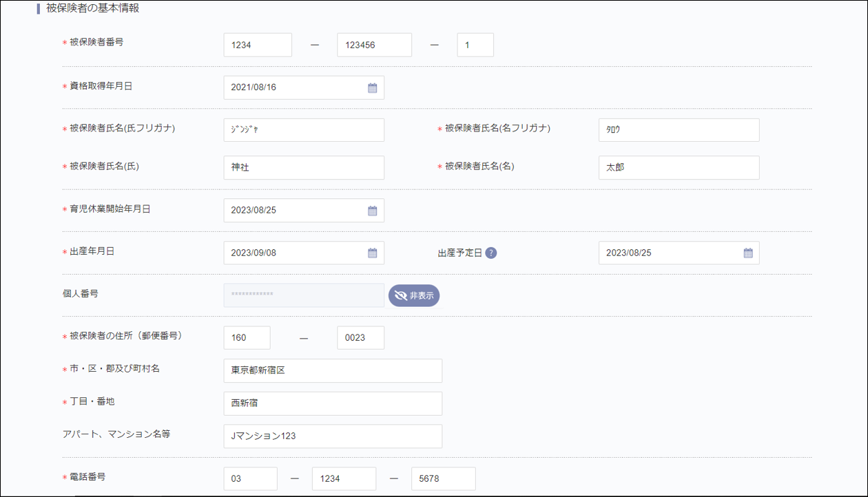The width and height of the screenshot is (868, 497).
Task: Click the アパート、マンション名等 field
Action: pos(333,436)
